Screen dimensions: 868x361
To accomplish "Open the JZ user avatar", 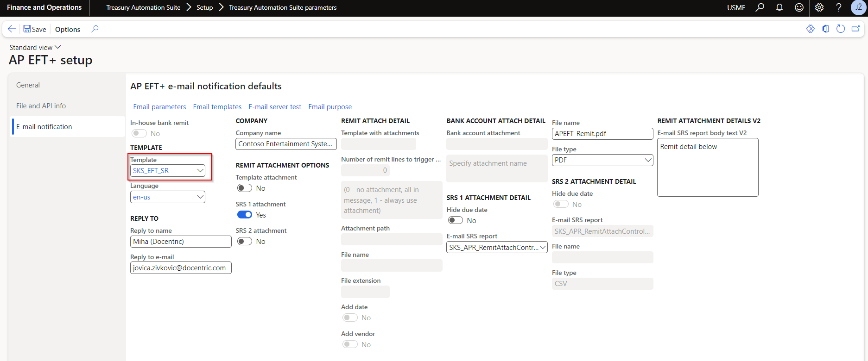I will point(859,7).
